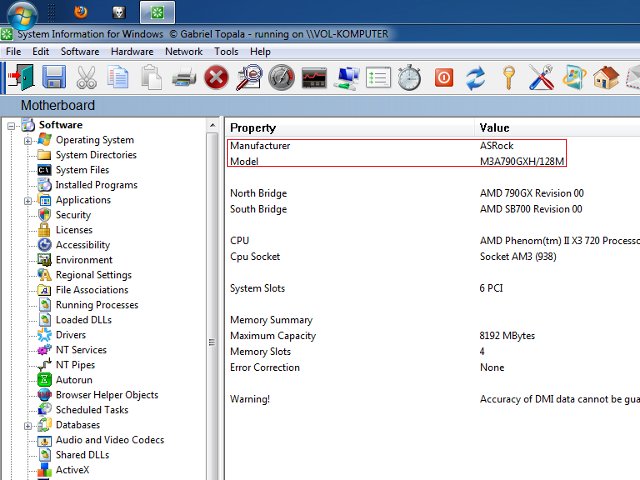This screenshot has height=480, width=640.
Task: Click the Firefox icon in the taskbar
Action: 81,12
